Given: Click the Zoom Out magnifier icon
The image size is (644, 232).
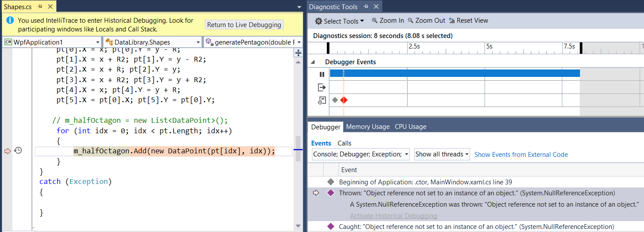Looking at the screenshot, I should coord(410,21).
